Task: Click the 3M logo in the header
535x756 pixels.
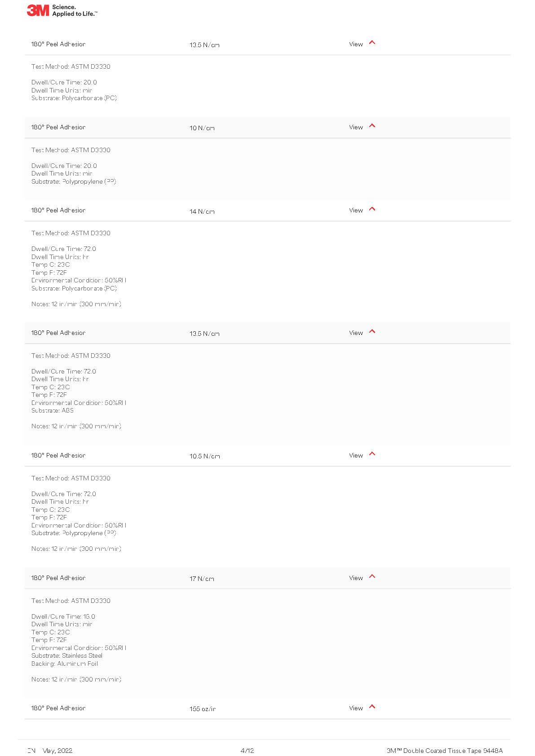Action: (x=38, y=10)
